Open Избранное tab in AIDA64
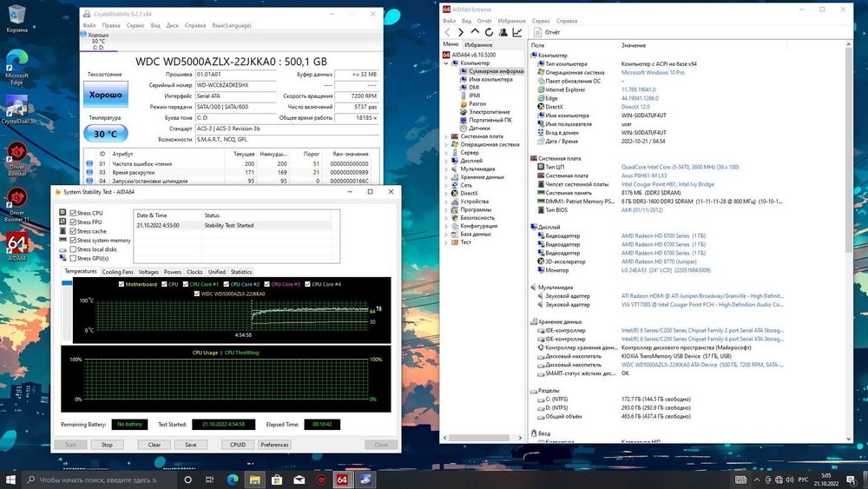Screen dimensions: 868x489 [478, 45]
